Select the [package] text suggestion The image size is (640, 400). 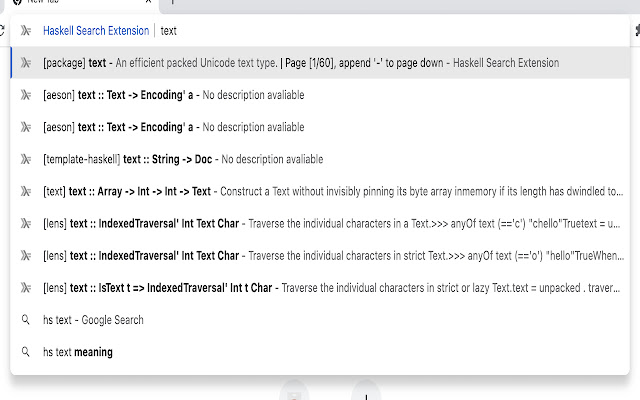pyautogui.click(x=320, y=62)
